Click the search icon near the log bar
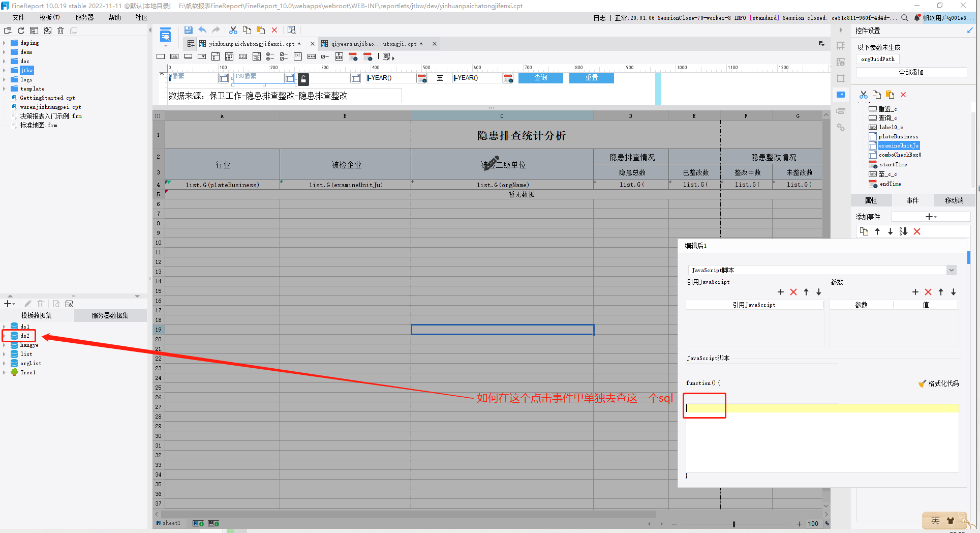This screenshot has width=980, height=533. (905, 18)
